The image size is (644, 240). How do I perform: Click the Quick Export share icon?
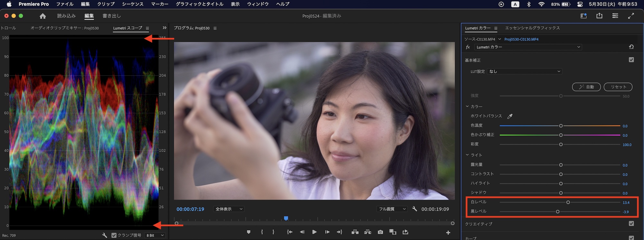tap(599, 16)
